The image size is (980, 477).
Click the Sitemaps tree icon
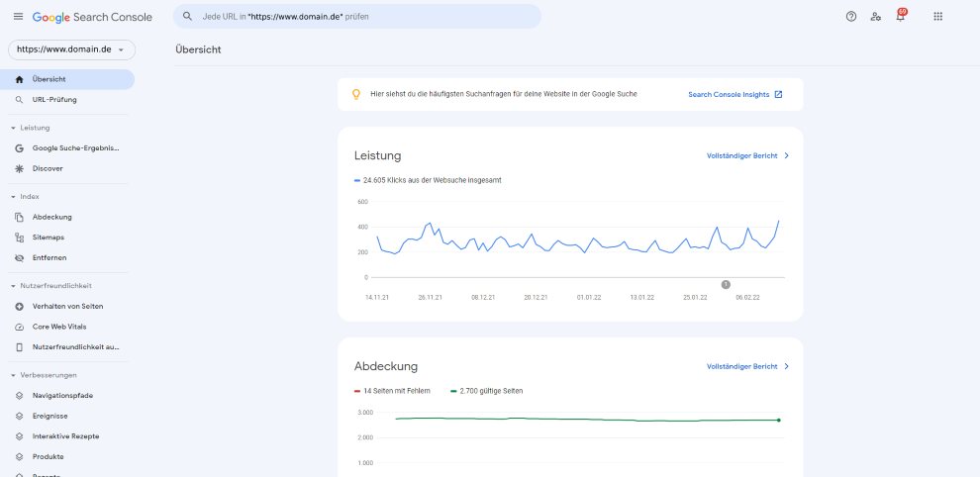pyautogui.click(x=20, y=238)
